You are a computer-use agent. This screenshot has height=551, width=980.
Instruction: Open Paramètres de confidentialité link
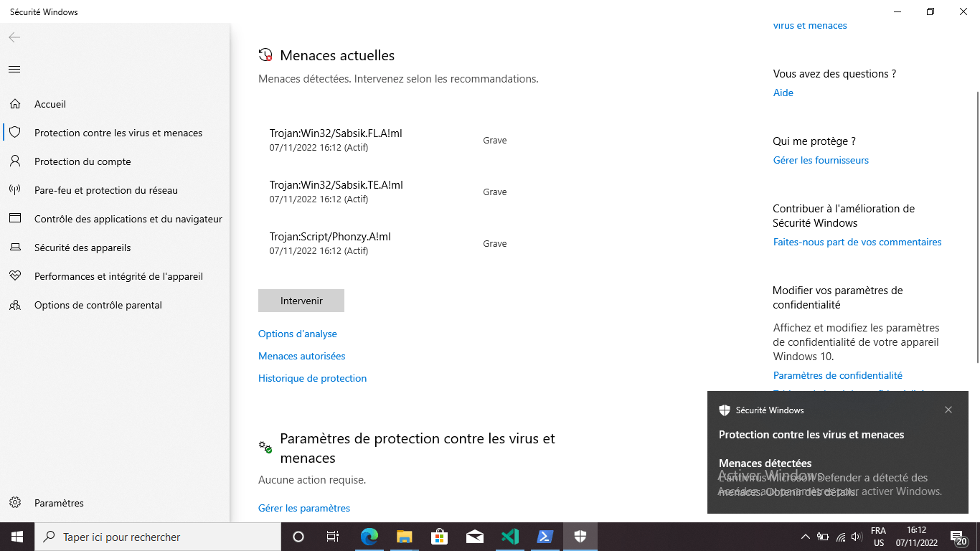(x=838, y=375)
